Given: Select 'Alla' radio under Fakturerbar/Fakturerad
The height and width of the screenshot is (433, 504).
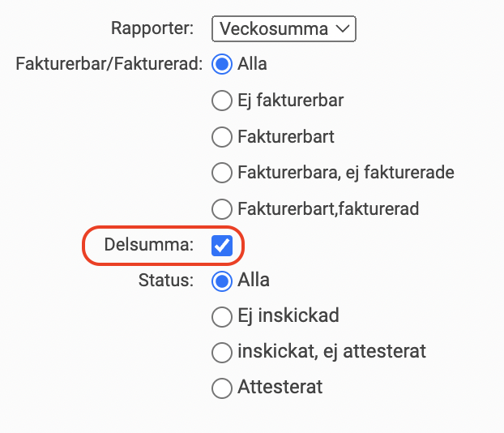Looking at the screenshot, I should [x=221, y=64].
